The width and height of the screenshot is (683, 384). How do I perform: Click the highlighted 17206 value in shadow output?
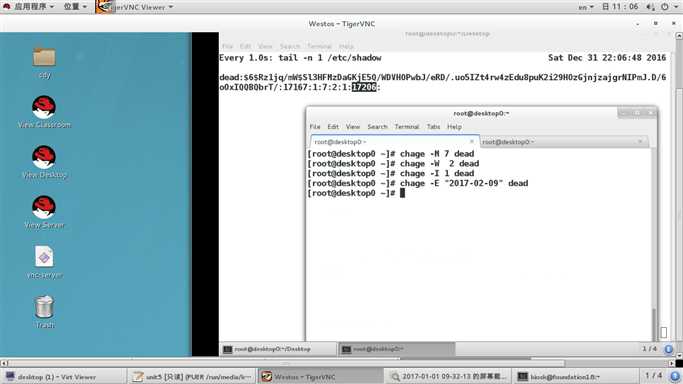364,87
